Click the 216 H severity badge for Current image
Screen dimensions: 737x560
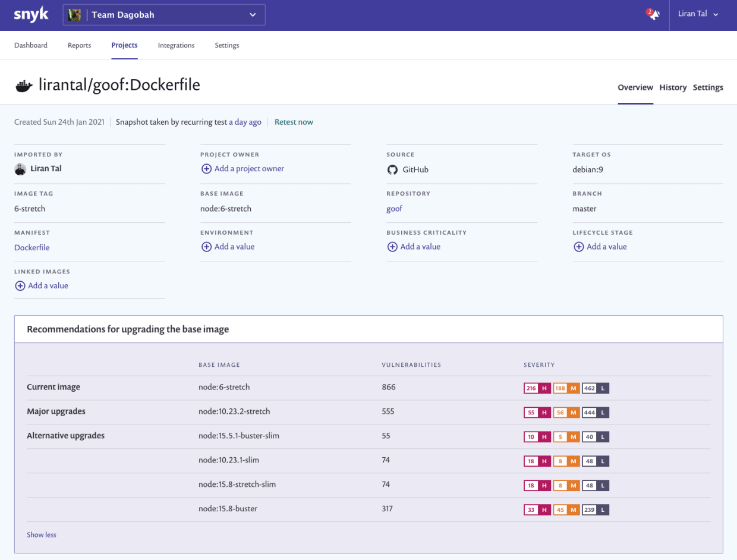coord(537,388)
